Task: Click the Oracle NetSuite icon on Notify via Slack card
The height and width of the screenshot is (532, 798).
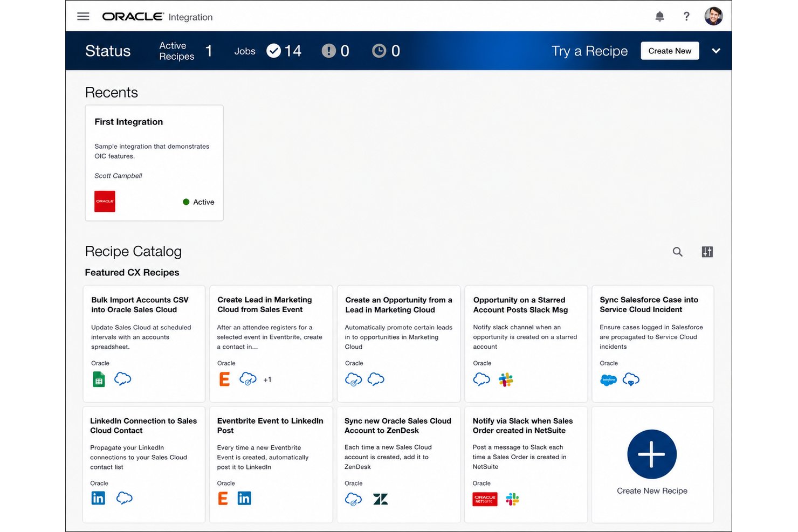Action: click(485, 499)
